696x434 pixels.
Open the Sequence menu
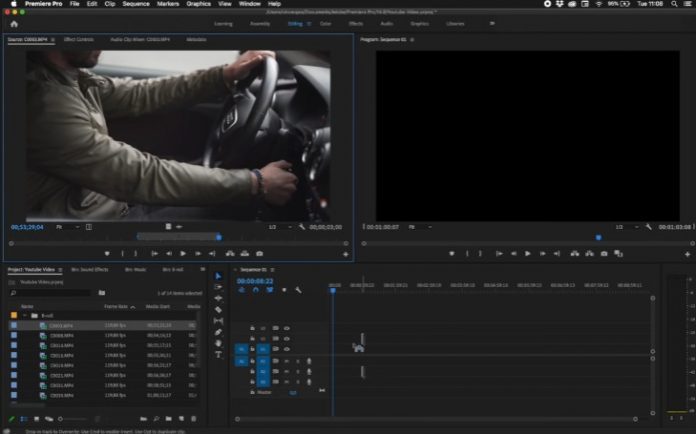[136, 4]
